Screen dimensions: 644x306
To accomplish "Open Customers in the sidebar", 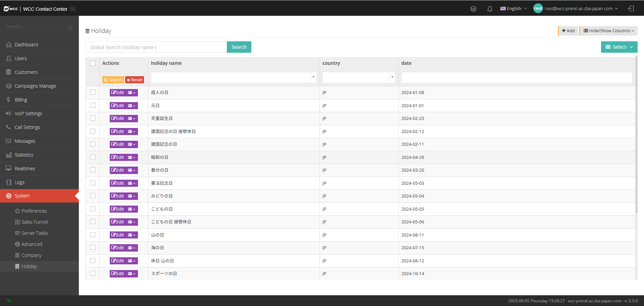I will tap(39, 72).
